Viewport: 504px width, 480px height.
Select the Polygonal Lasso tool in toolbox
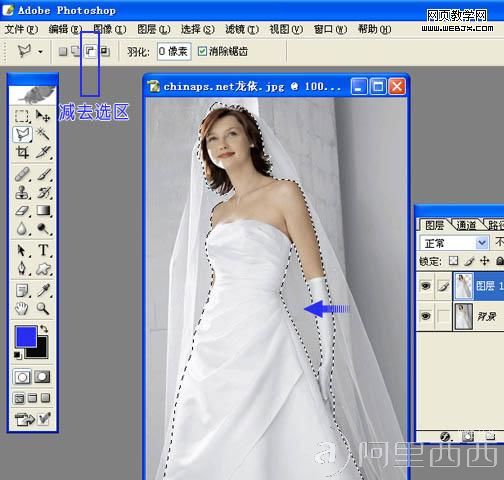23,135
